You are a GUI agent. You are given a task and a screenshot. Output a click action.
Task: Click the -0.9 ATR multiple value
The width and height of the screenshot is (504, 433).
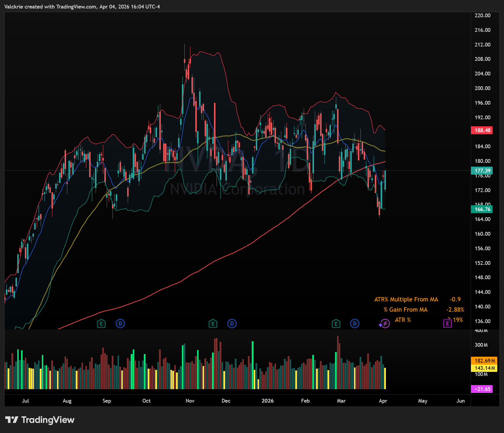pos(455,299)
